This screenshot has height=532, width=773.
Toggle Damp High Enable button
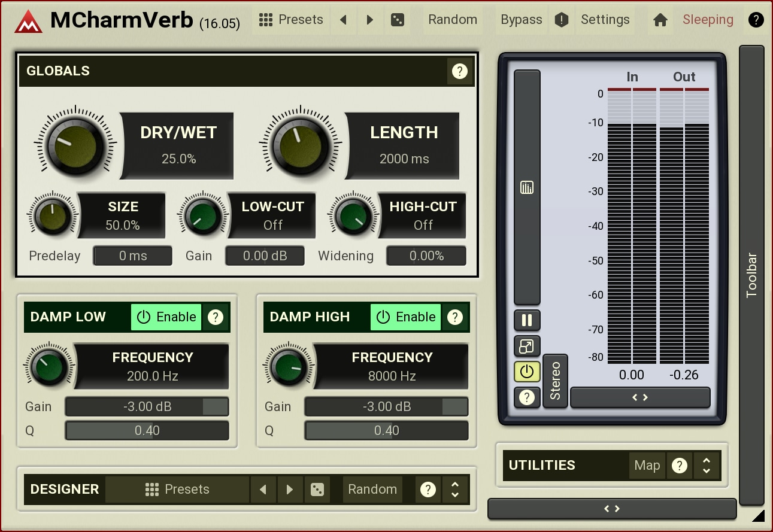(406, 317)
